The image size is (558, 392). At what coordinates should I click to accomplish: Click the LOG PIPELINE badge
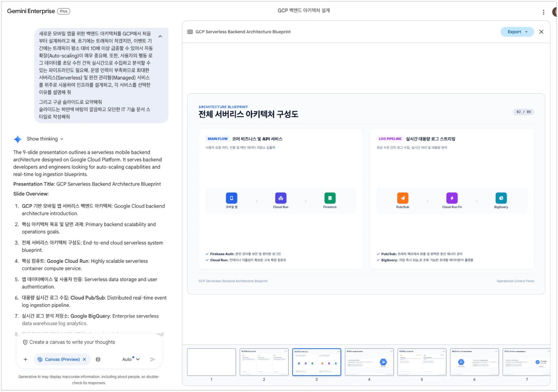pos(390,139)
